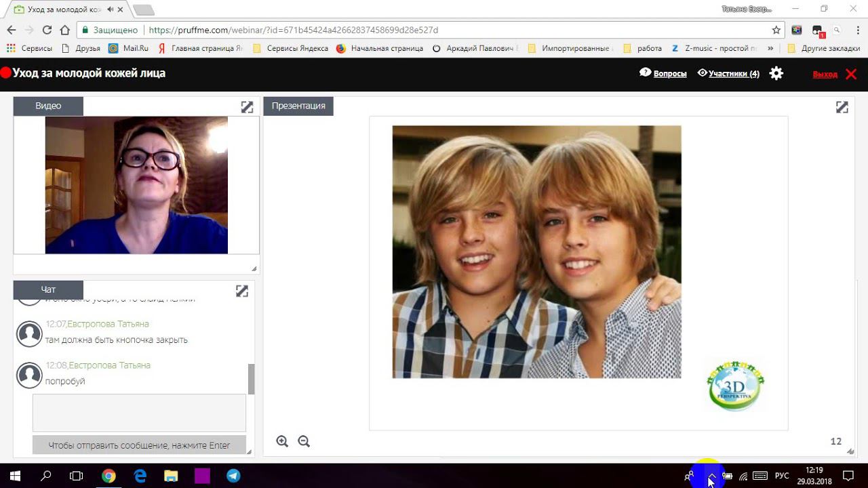Click the address bar URL
The width and height of the screenshot is (868, 488).
click(x=293, y=30)
